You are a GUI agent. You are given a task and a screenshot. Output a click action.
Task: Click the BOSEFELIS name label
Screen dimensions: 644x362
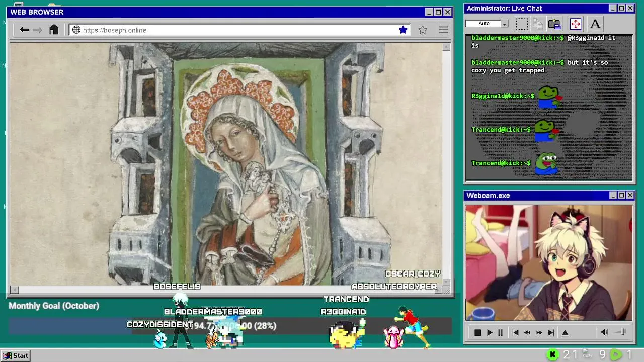point(177,286)
